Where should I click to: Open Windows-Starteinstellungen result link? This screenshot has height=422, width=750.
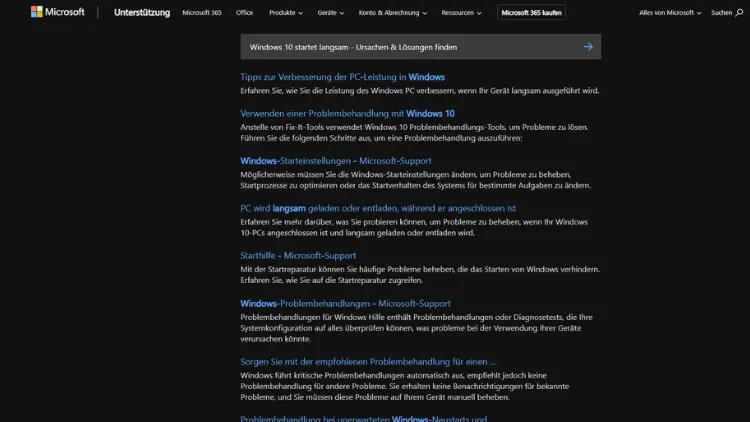click(x=336, y=161)
